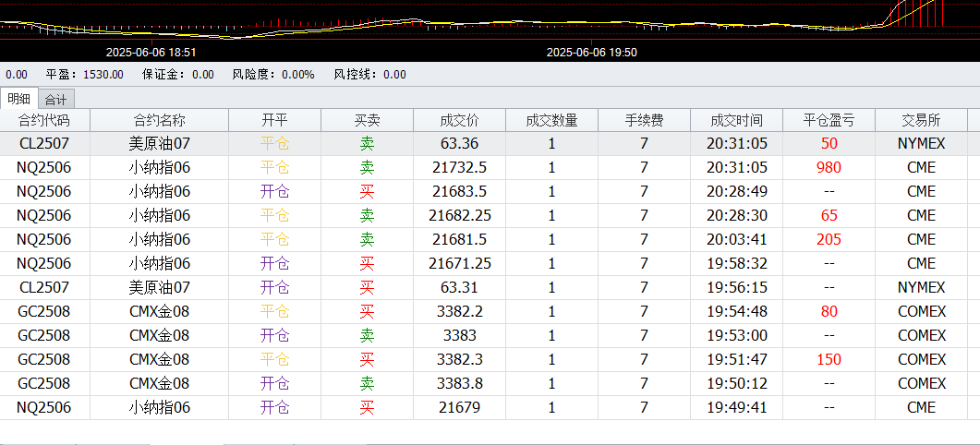Click the 成交数量 column header
Image resolution: width=980 pixels, height=445 pixels.
click(x=551, y=120)
